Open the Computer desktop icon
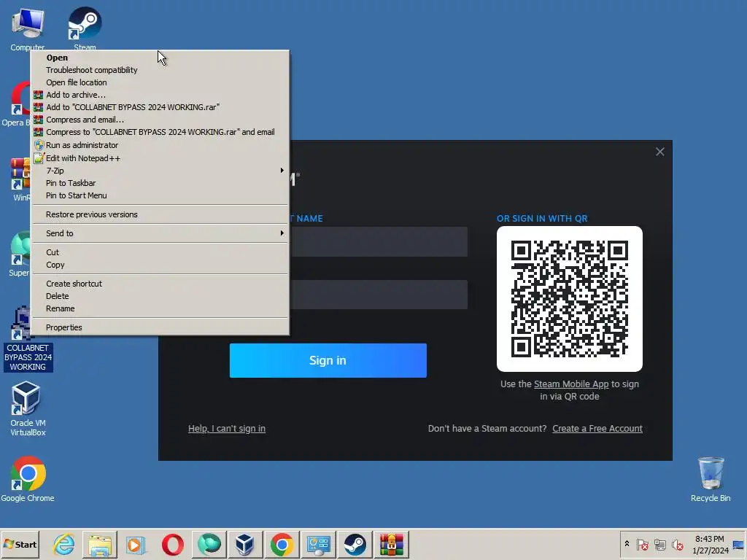Viewport: 747px width, 560px height. point(28,27)
